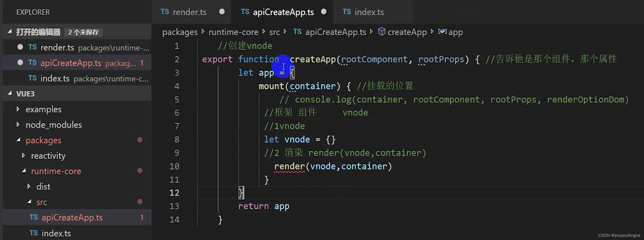Click unsaved dot on apiCreateApp.ts tab
644x240 pixels.
click(x=323, y=12)
